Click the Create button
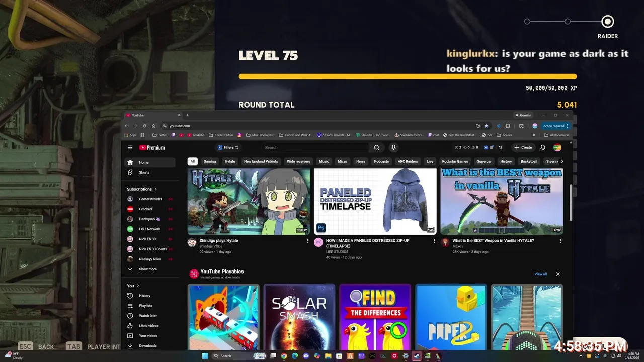644x362 pixels. 523,148
